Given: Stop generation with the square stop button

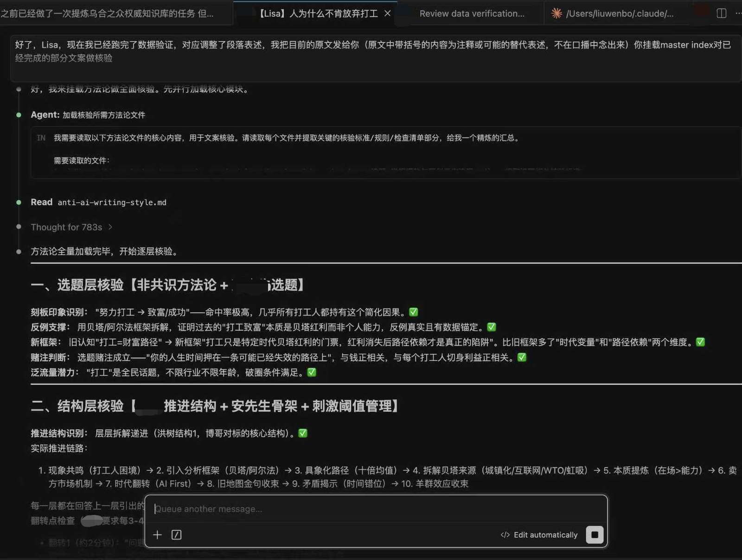Looking at the screenshot, I should (595, 535).
